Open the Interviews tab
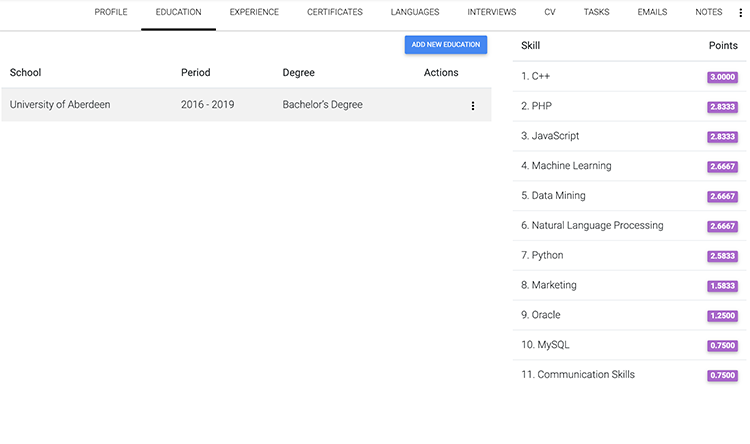This screenshot has width=750, height=444. click(x=492, y=13)
